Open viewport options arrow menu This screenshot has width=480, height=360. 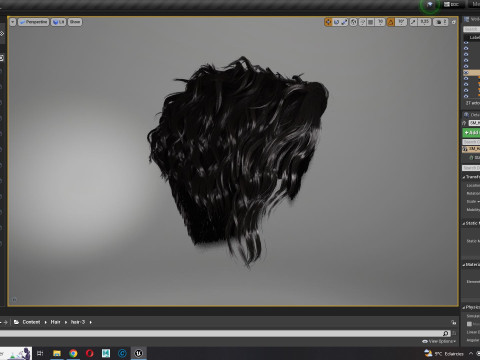click(13, 22)
